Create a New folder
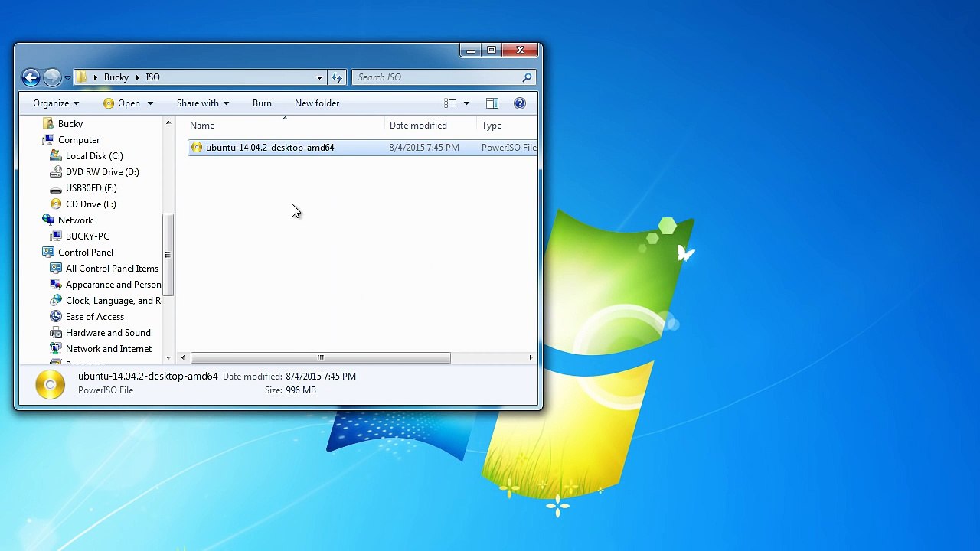Screen dimensions: 980x551 317,103
